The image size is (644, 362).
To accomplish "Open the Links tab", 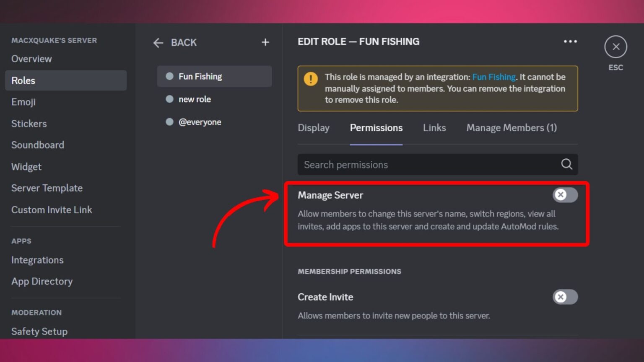I will pyautogui.click(x=434, y=128).
